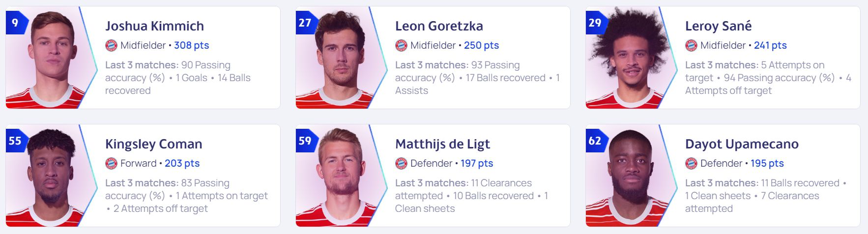Screen dimensions: 868x234
Task: Click the club crest next to Kingsley Coman's Forward label
Action: (x=112, y=163)
